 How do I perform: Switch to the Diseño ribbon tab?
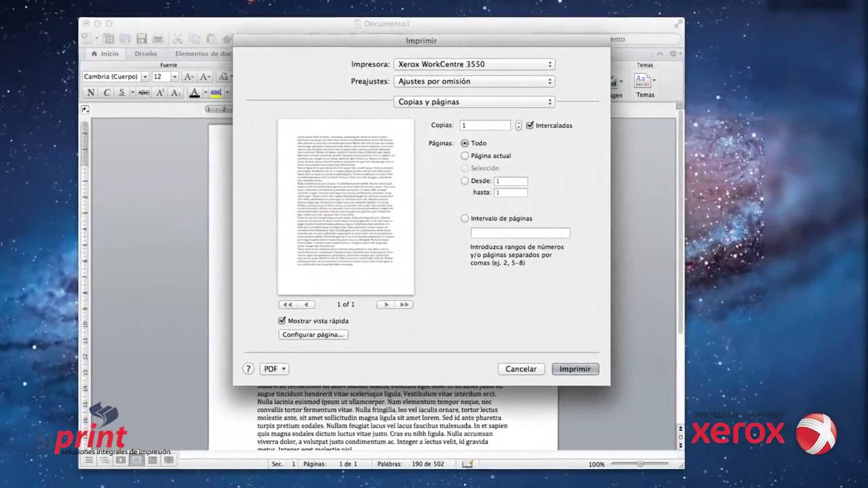click(146, 54)
